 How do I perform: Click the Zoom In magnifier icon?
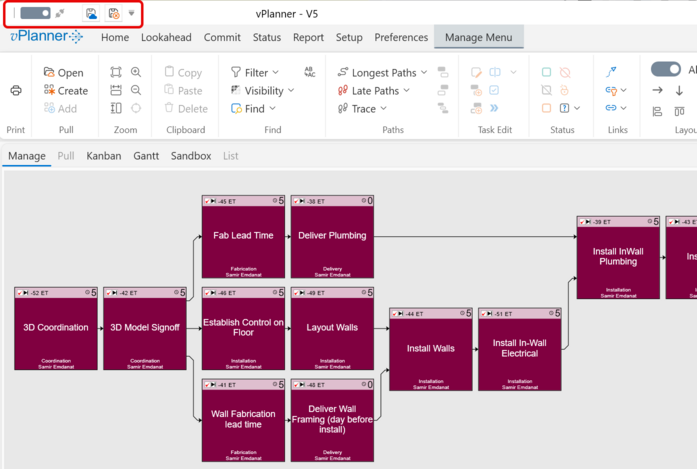coord(136,73)
